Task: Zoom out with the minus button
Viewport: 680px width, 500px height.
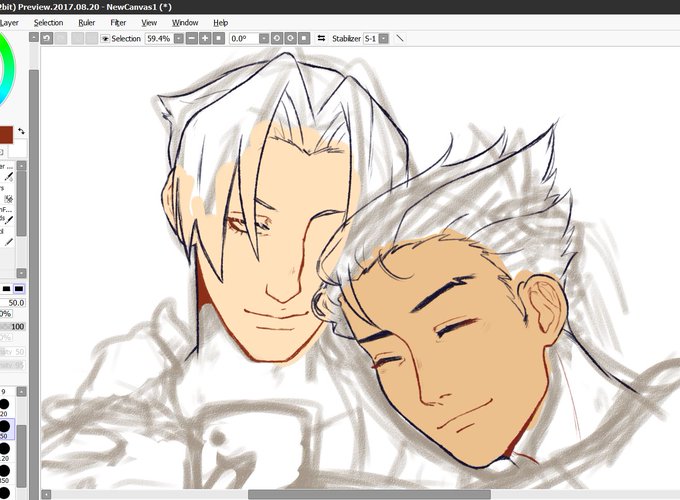Action: click(x=192, y=39)
